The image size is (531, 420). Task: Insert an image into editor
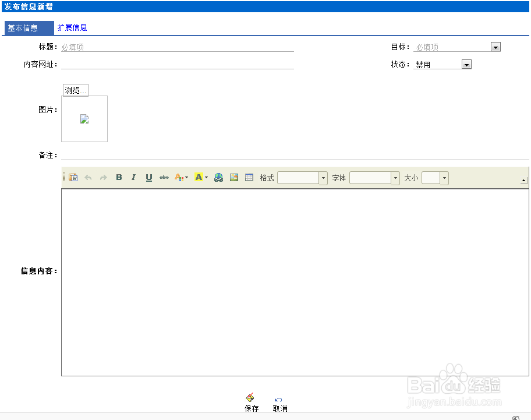click(234, 177)
